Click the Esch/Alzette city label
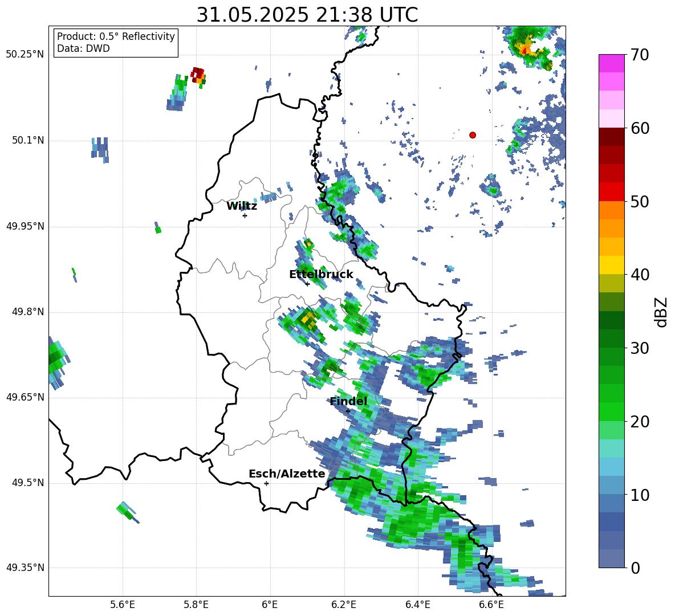 [287, 474]
